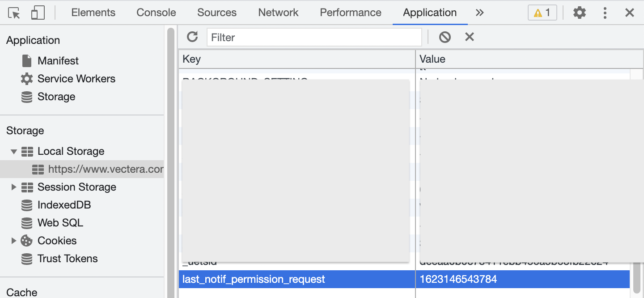Click the clear all storage icon
This screenshot has height=298, width=644.
(x=445, y=37)
